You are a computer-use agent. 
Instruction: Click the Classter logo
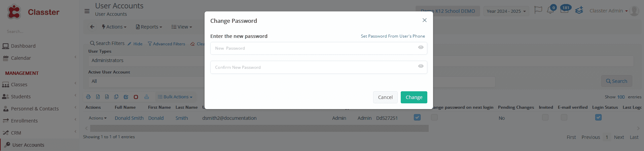click(33, 12)
